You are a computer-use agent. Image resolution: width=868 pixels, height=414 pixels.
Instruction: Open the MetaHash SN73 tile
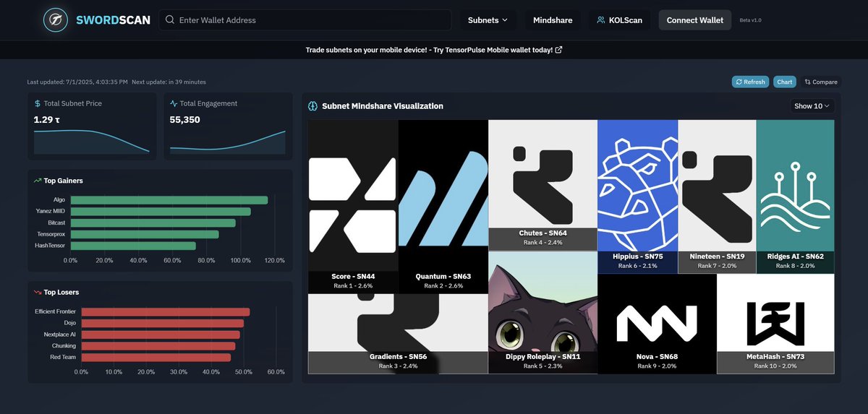[775, 324]
